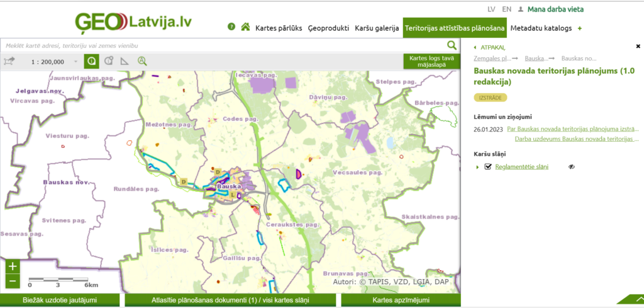Viewport: 644px width, 308px height.
Task: Open the Darba uzdevums Bauskas novada link
Action: 579,139
